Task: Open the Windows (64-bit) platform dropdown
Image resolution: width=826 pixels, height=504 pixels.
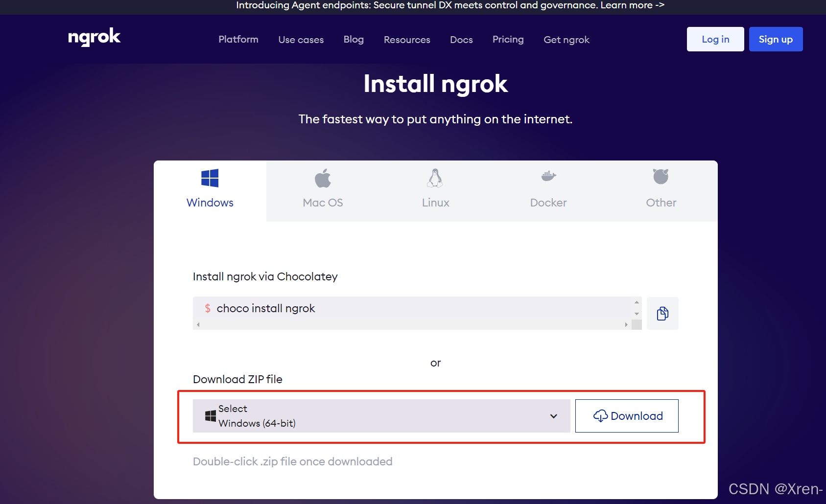Action: pos(554,416)
